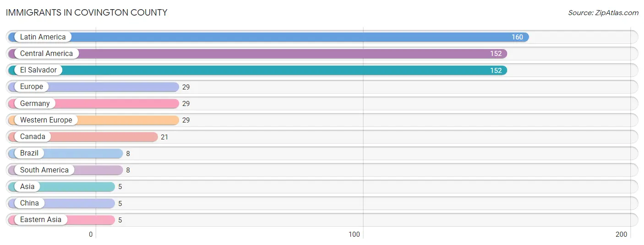
Task: Click the value 5 next to Eastern Asia
Action: tap(120, 220)
